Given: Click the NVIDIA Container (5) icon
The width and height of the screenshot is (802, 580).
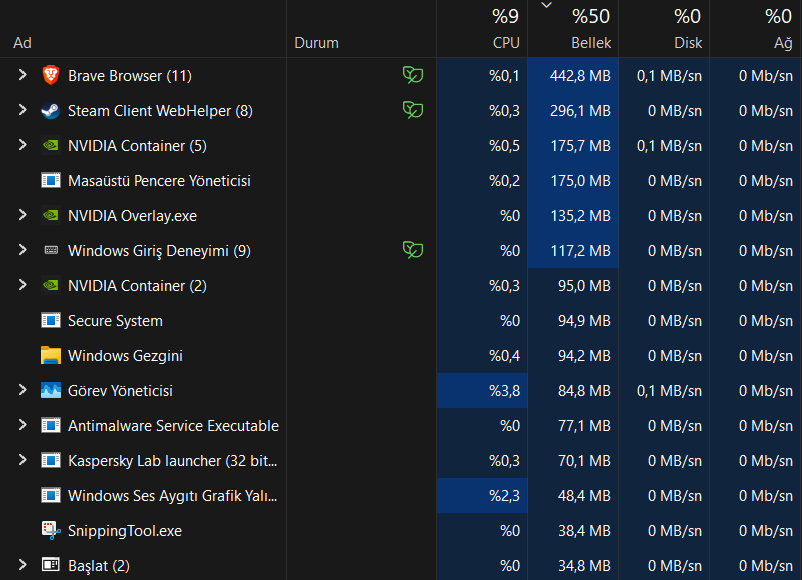Looking at the screenshot, I should pyautogui.click(x=51, y=145).
